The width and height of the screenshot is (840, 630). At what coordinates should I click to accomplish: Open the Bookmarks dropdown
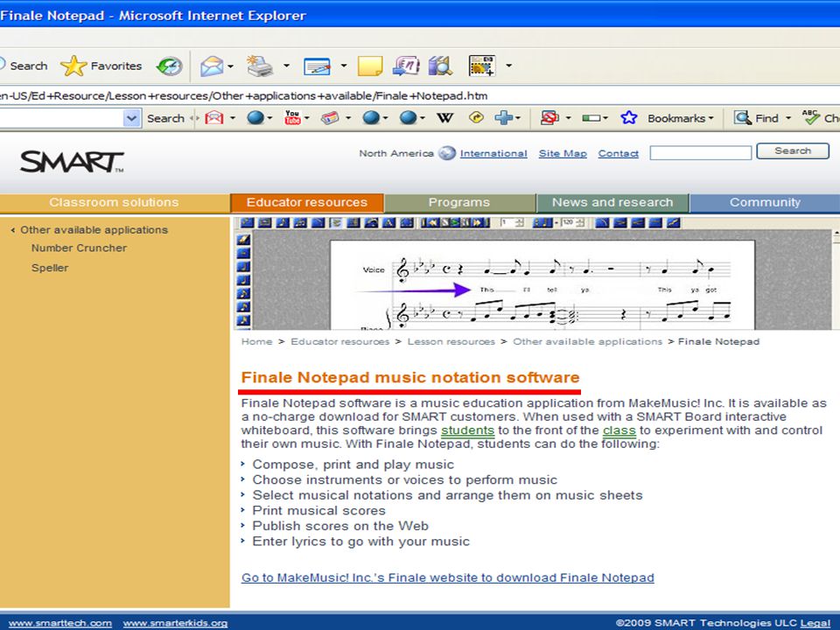tap(681, 118)
